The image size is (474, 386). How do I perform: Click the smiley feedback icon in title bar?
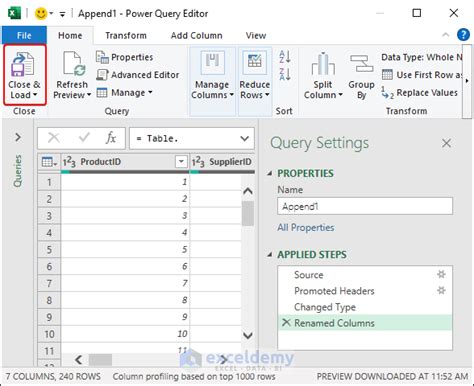[x=41, y=14]
